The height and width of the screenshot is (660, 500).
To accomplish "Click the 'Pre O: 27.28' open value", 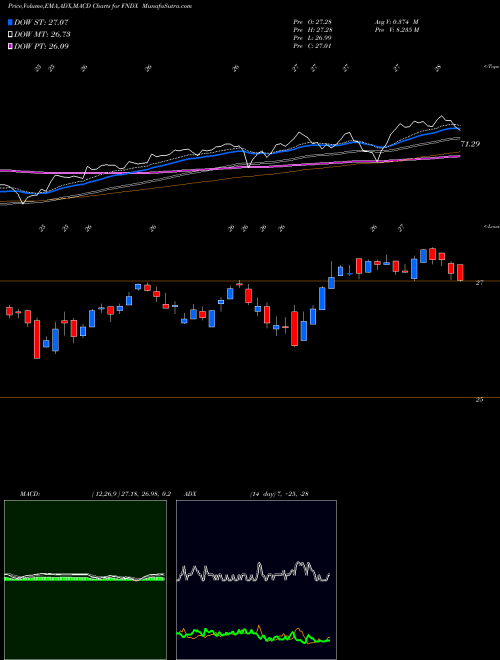I will click(312, 22).
